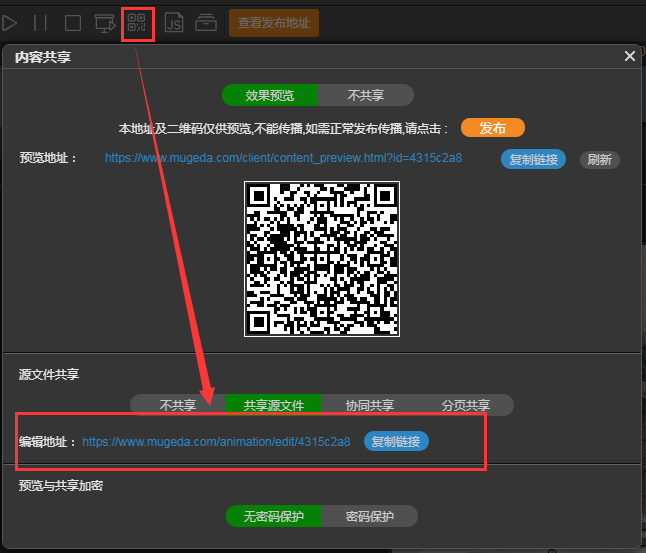
Task: Select the 协同共享 option
Action: (x=370, y=405)
